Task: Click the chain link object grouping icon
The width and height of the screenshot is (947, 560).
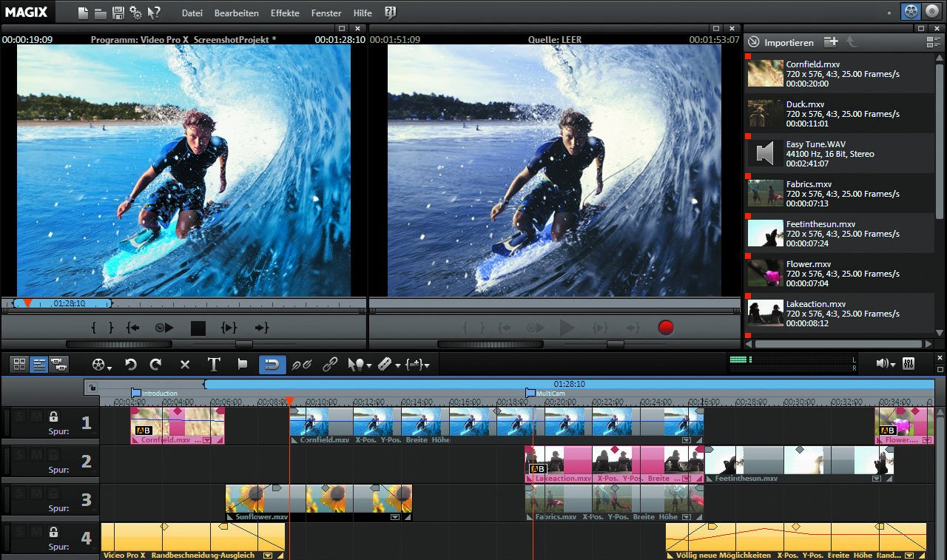Action: (330, 364)
